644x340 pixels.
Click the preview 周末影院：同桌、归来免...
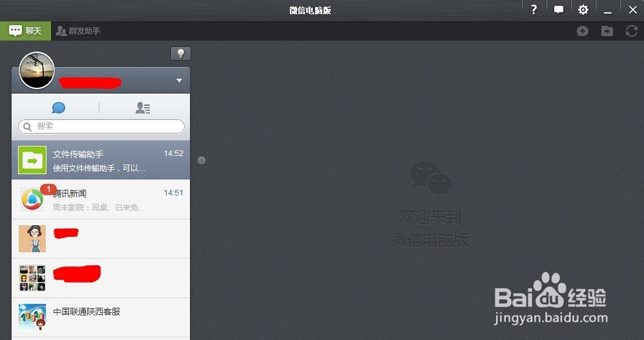tap(99, 208)
